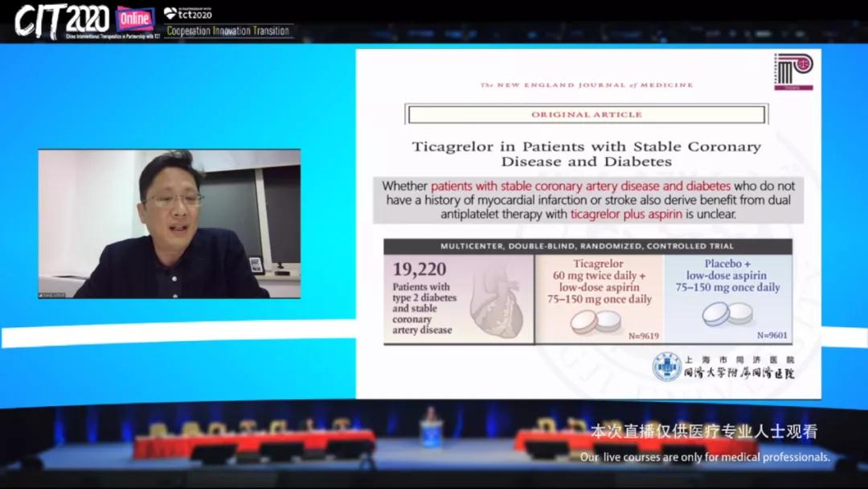Screen dimensions: 868x489
Task: Click the CIT 2020 logo
Action: click(x=63, y=20)
